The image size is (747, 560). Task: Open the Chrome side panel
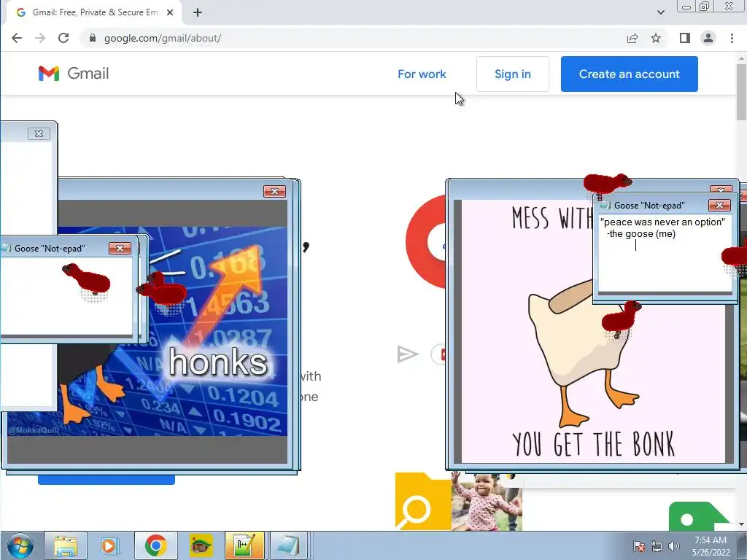(x=684, y=38)
